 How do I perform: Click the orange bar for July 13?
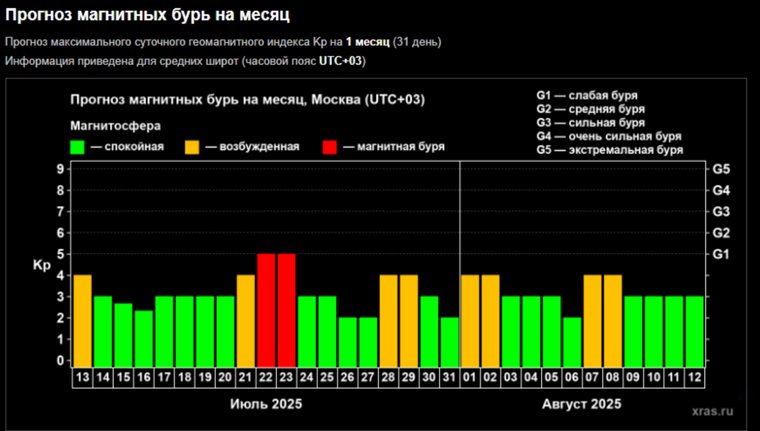[x=82, y=320]
